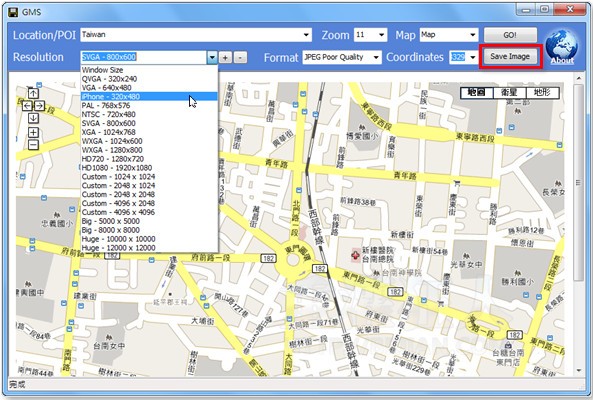Screen dimensions: 593x400
Task: Choose SVGA - 800x600 from the list
Action: [149, 123]
